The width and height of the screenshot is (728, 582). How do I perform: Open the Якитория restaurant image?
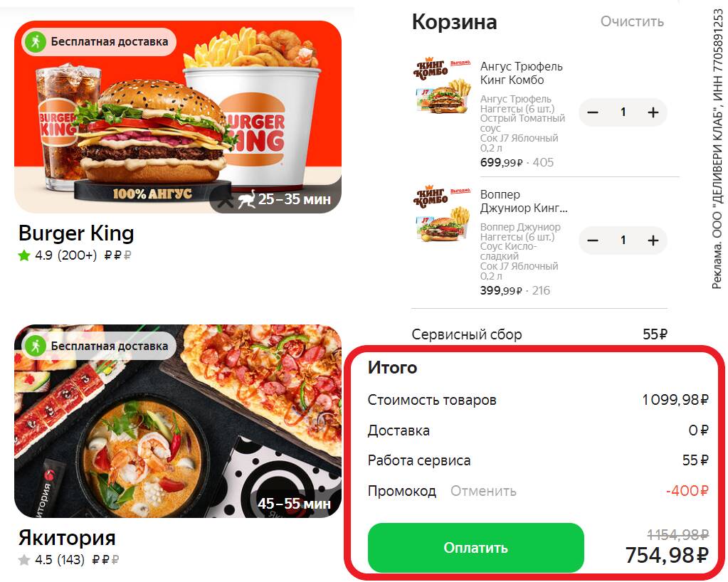pyautogui.click(x=178, y=421)
